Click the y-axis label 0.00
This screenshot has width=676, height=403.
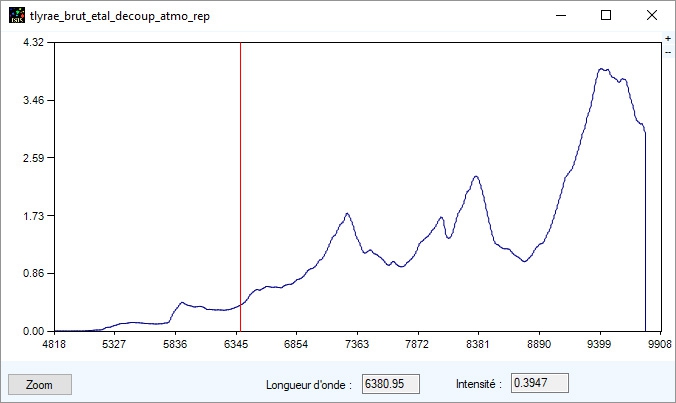[x=33, y=331]
